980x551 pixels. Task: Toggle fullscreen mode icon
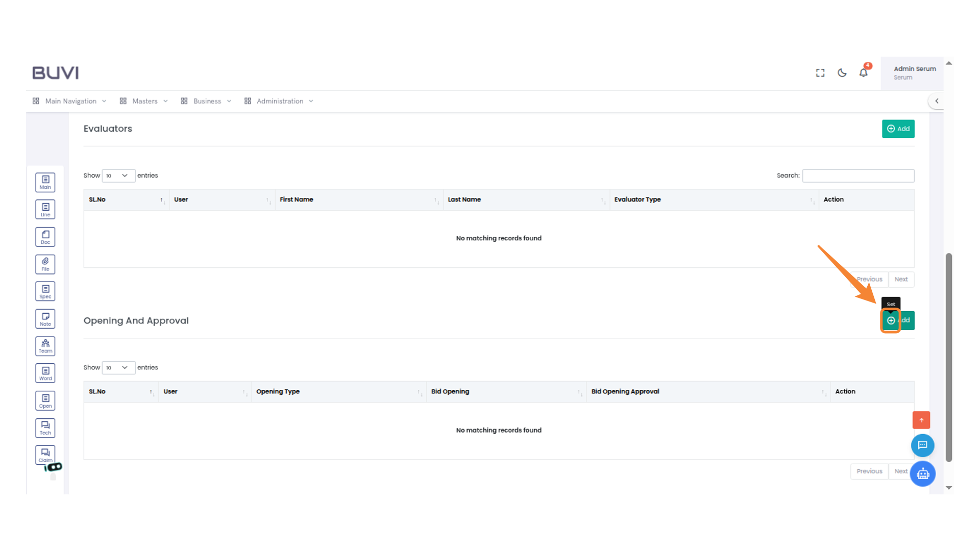[820, 73]
